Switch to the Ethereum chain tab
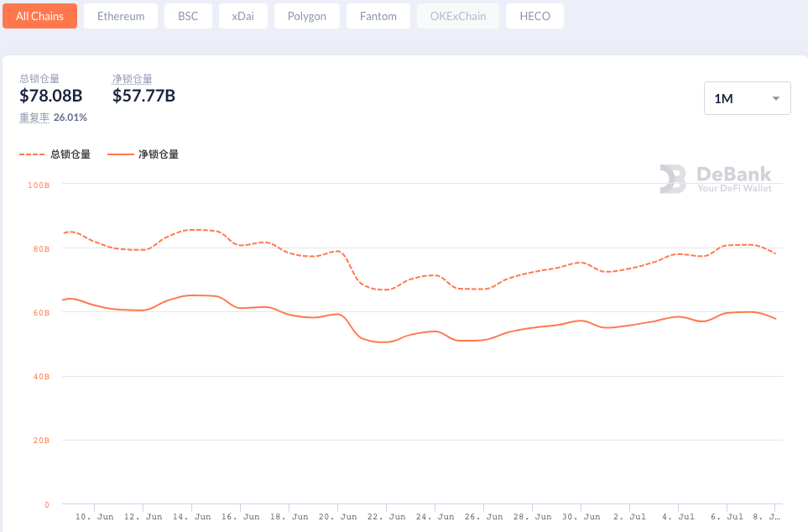Image resolution: width=808 pixels, height=532 pixels. click(121, 16)
